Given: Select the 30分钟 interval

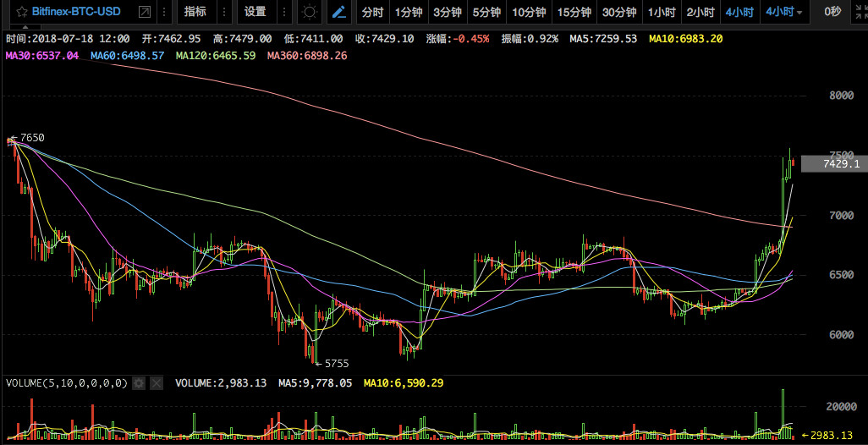Looking at the screenshot, I should point(619,12).
